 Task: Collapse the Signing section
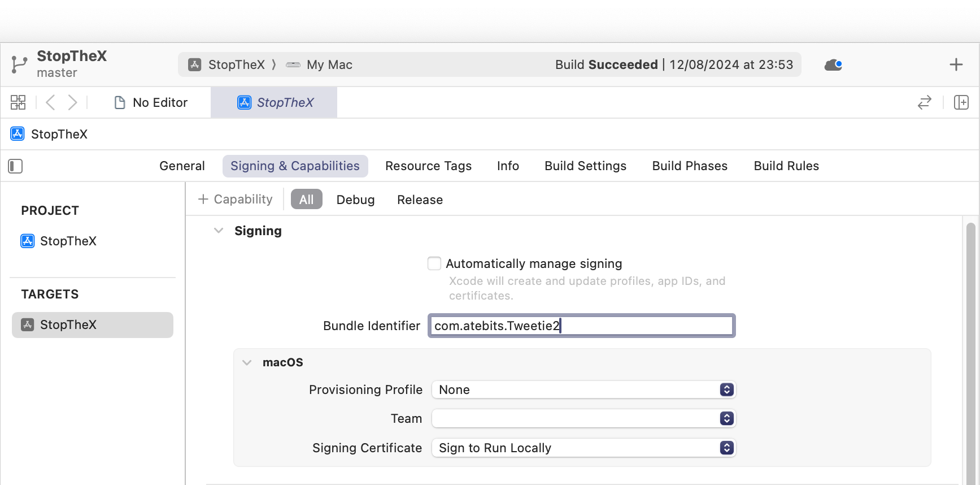point(219,231)
